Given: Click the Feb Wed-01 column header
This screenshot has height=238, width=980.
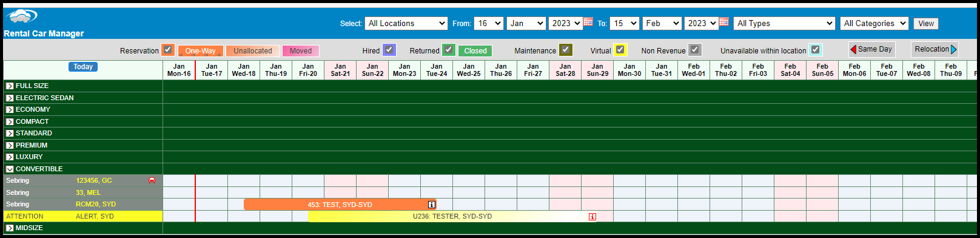Looking at the screenshot, I should pos(694,70).
